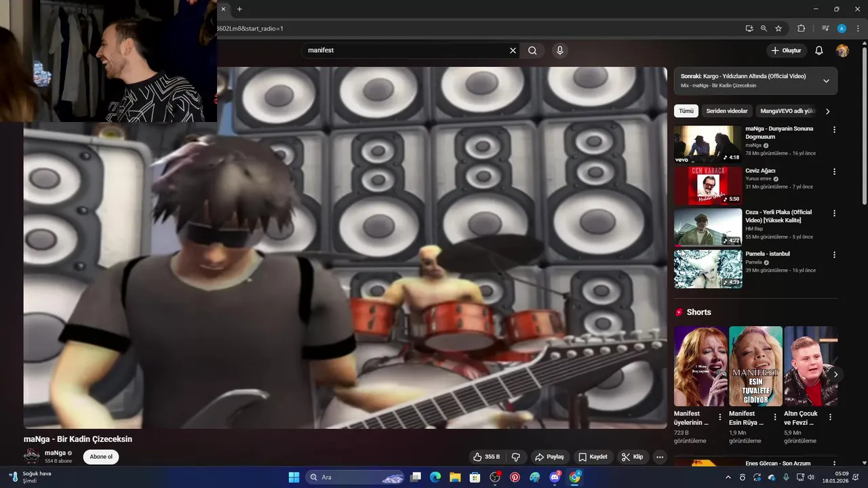Open the 'Altın Çocuk ve Fevzi' short title

pos(801,418)
